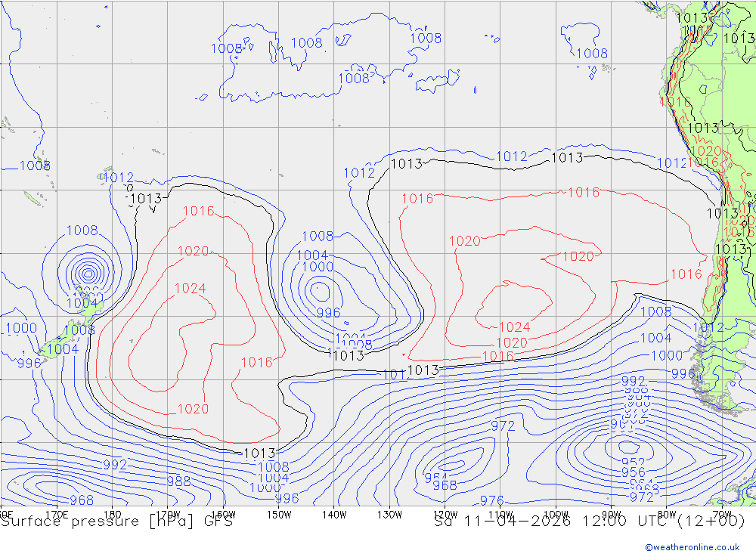Click the blue 1000 label near 80W
This screenshot has width=756, height=554.
(x=667, y=356)
